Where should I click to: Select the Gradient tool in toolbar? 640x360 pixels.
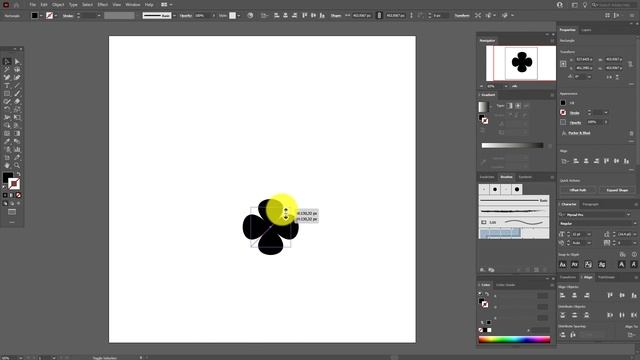tap(17, 133)
